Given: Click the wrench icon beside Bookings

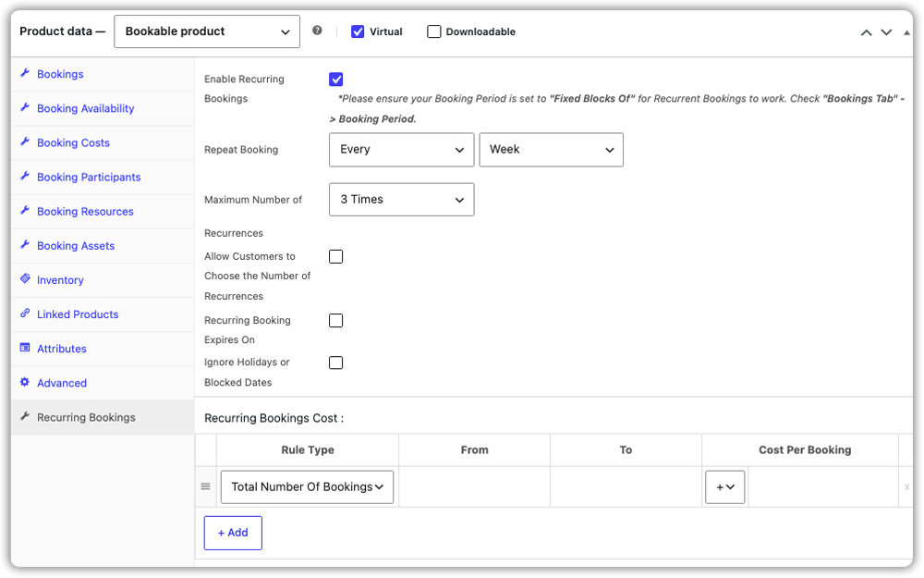Looking at the screenshot, I should 25,73.
